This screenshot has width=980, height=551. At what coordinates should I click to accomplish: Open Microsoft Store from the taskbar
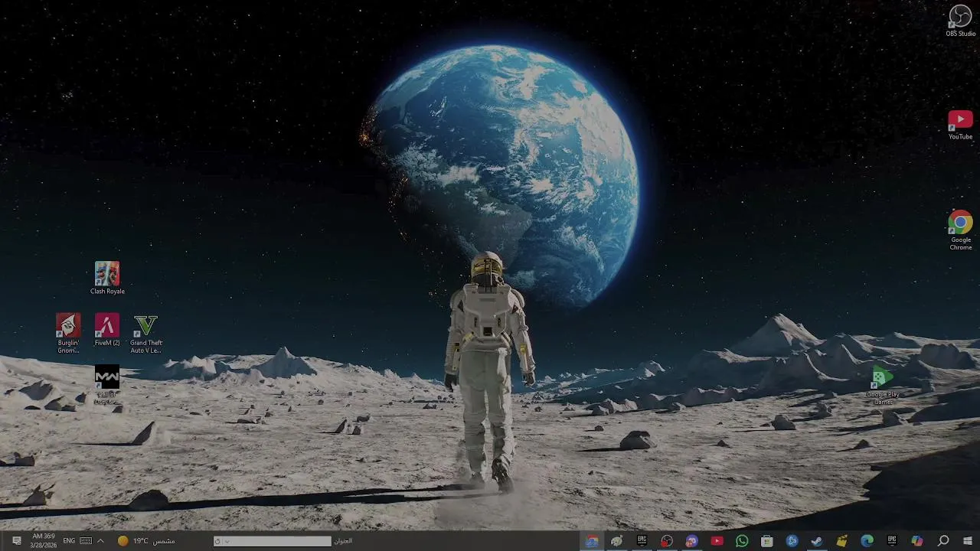[766, 541]
